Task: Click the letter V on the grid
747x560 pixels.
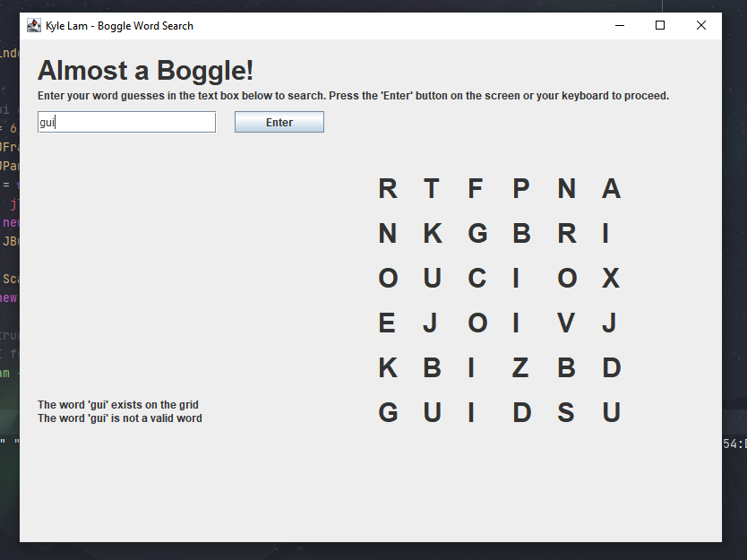Action: [x=566, y=323]
